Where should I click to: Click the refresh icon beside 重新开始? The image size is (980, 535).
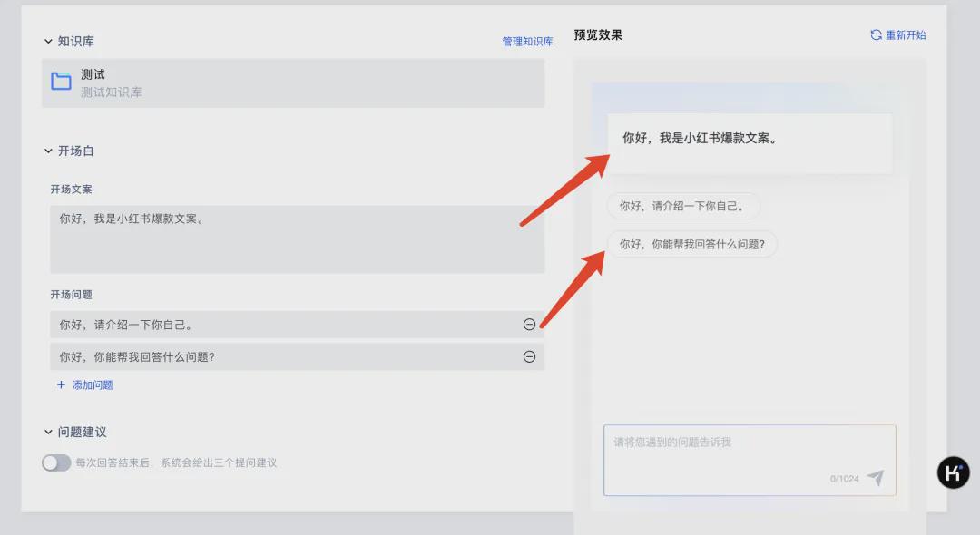point(874,34)
